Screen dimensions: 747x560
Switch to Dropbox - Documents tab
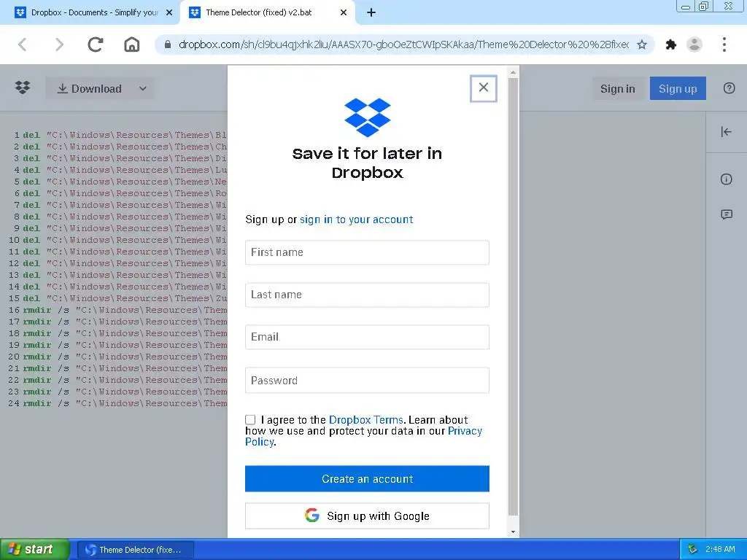coord(90,13)
